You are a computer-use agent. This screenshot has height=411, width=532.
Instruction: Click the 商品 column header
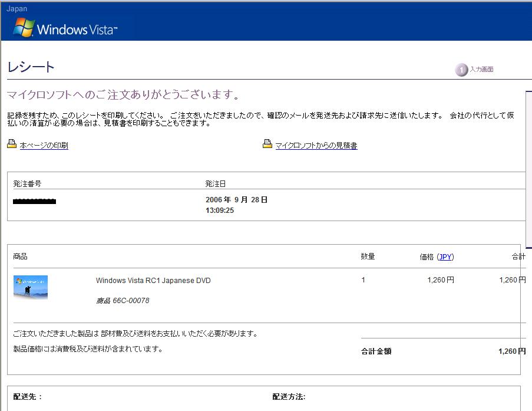(20, 257)
